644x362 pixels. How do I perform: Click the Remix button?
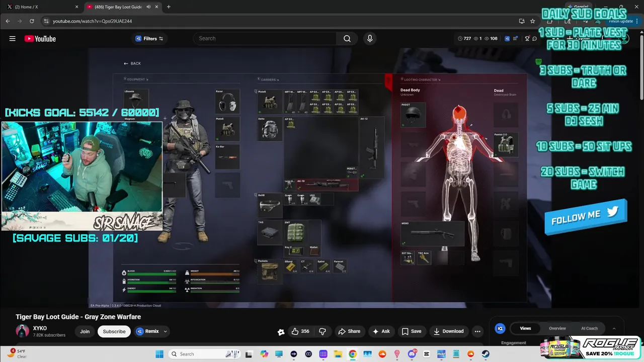tap(147, 331)
